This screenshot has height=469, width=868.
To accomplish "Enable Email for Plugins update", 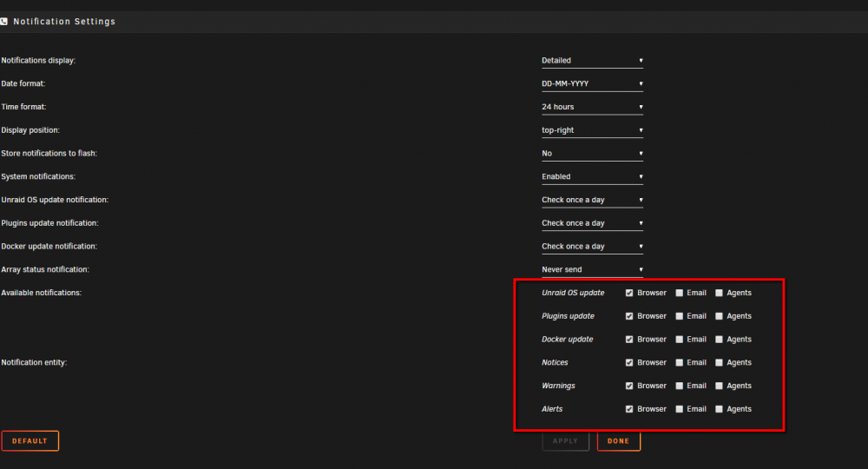I will coord(680,316).
